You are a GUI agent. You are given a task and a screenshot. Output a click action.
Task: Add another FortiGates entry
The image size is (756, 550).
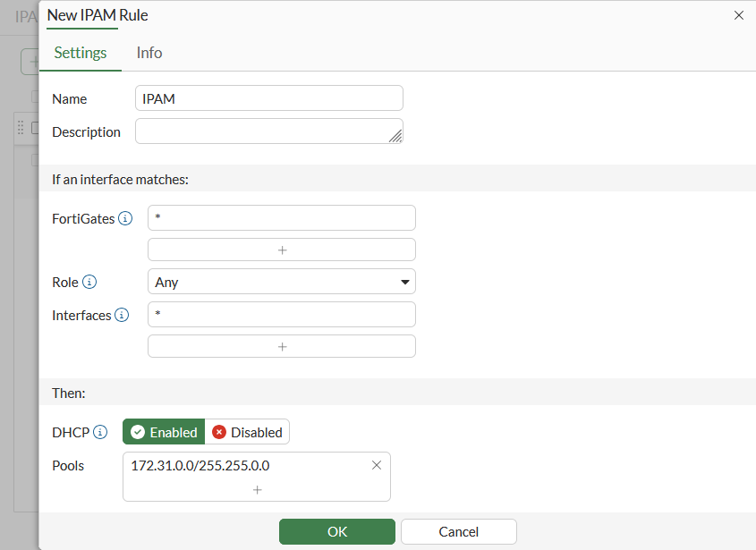click(282, 250)
